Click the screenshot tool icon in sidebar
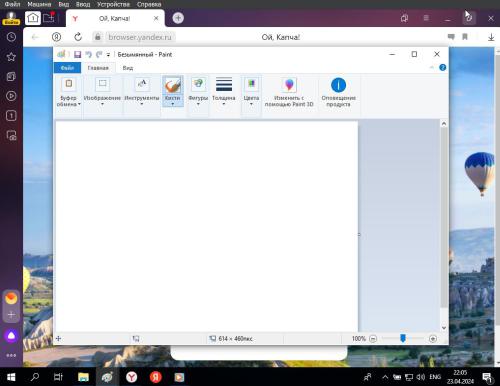Screen dimensions: 500x386 [x=11, y=135]
